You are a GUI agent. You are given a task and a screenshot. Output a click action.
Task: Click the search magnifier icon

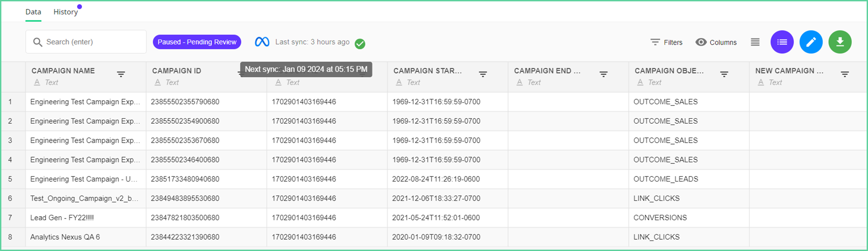38,42
